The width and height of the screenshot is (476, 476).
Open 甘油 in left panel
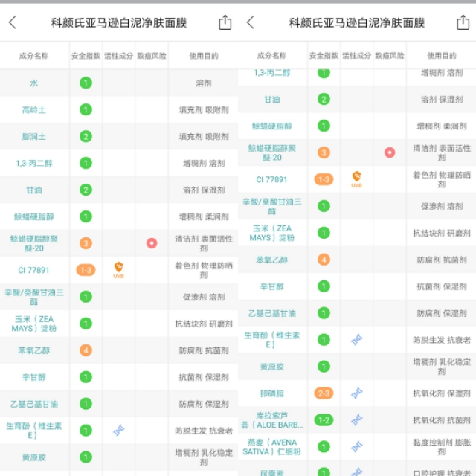(x=34, y=190)
